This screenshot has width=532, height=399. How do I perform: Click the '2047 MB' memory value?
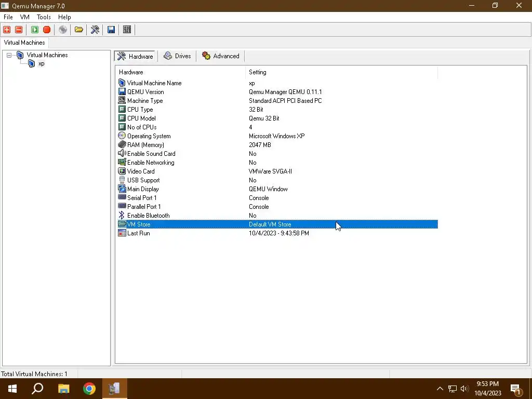(260, 145)
